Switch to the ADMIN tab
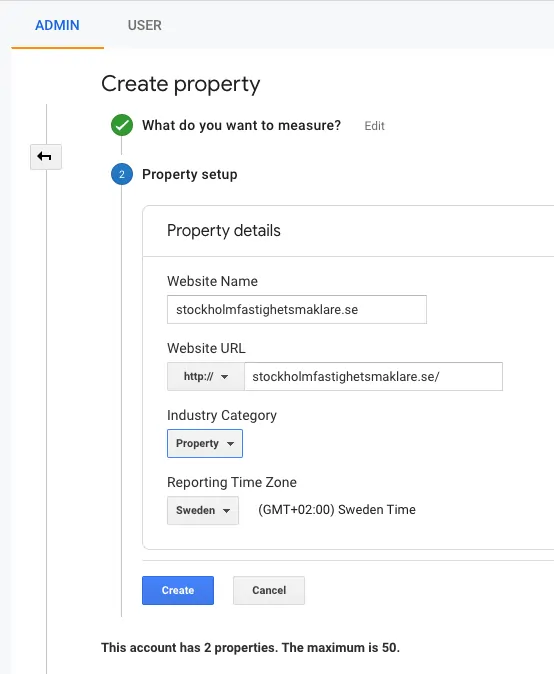The height and width of the screenshot is (674, 554). click(57, 25)
